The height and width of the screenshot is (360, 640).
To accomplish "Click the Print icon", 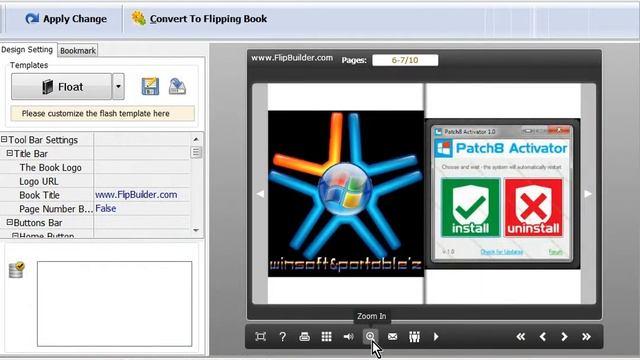I will click(304, 337).
